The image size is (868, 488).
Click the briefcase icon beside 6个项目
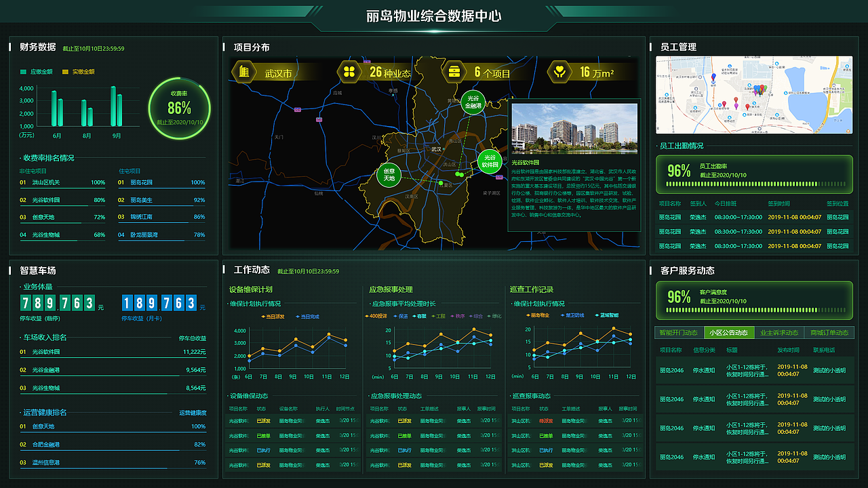click(454, 71)
